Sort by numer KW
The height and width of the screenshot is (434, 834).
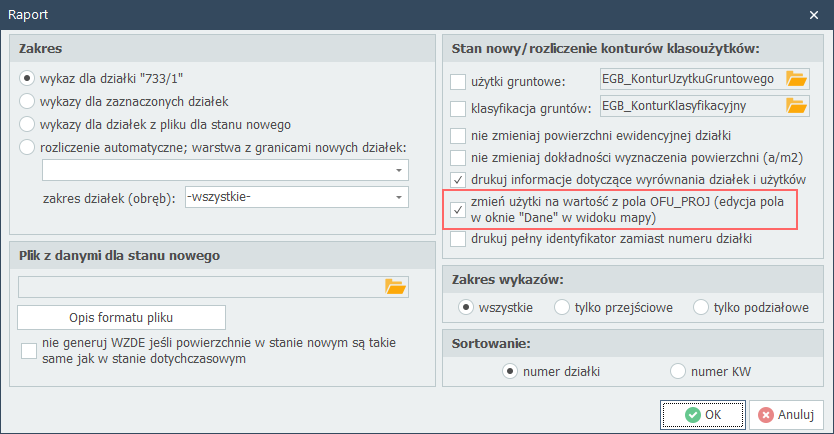pyautogui.click(x=678, y=371)
